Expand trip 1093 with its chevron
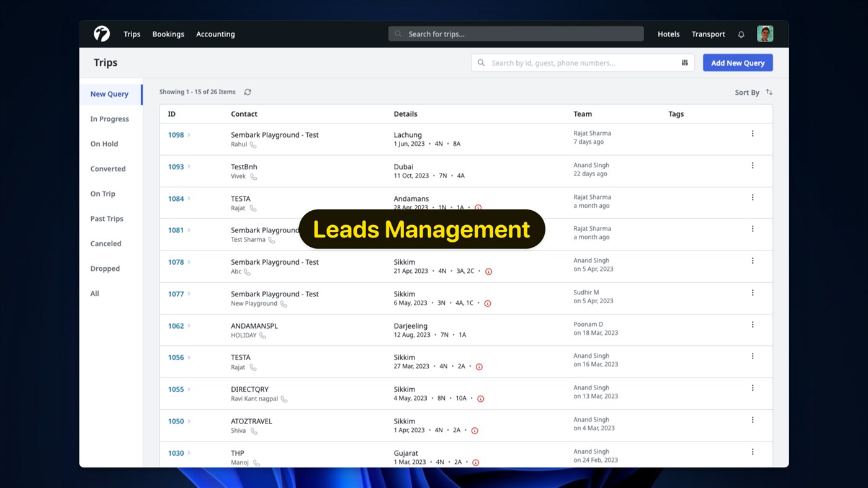868x488 pixels. point(189,167)
